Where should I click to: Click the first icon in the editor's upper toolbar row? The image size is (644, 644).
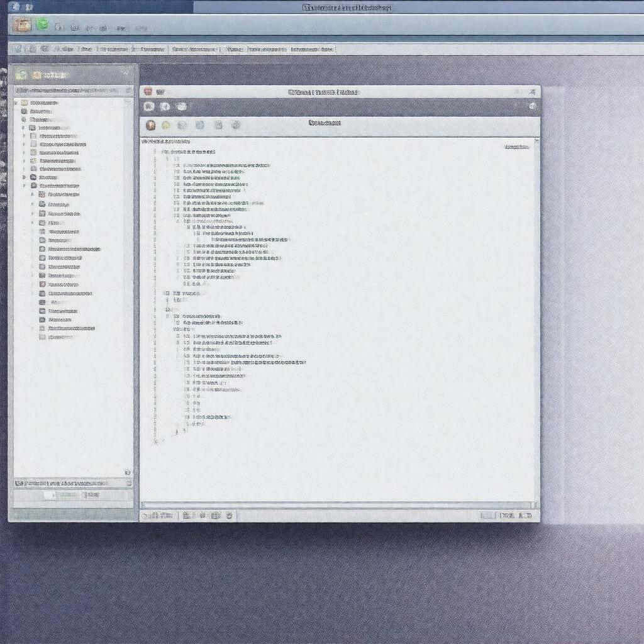click(x=149, y=107)
